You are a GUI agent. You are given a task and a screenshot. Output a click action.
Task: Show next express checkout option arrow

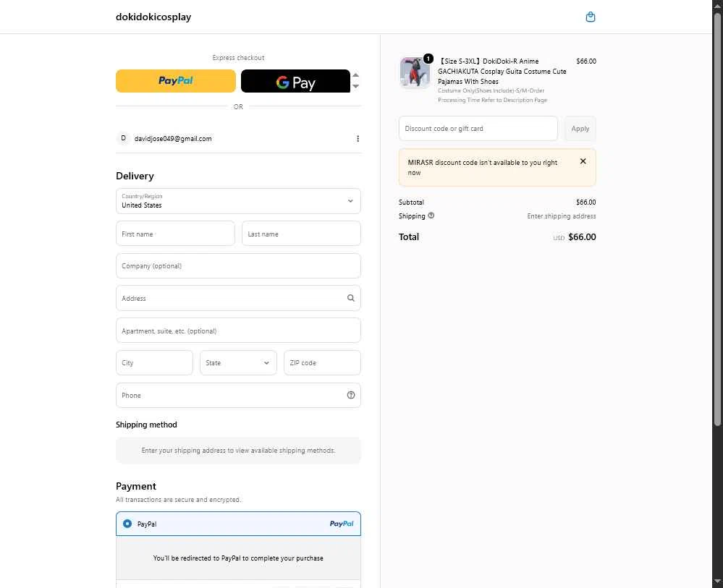pyautogui.click(x=355, y=87)
